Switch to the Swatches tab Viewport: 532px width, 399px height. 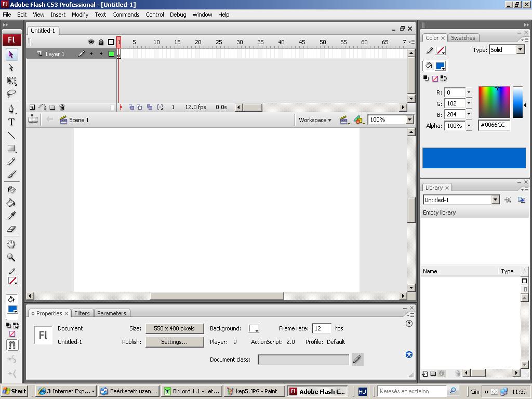coord(463,38)
